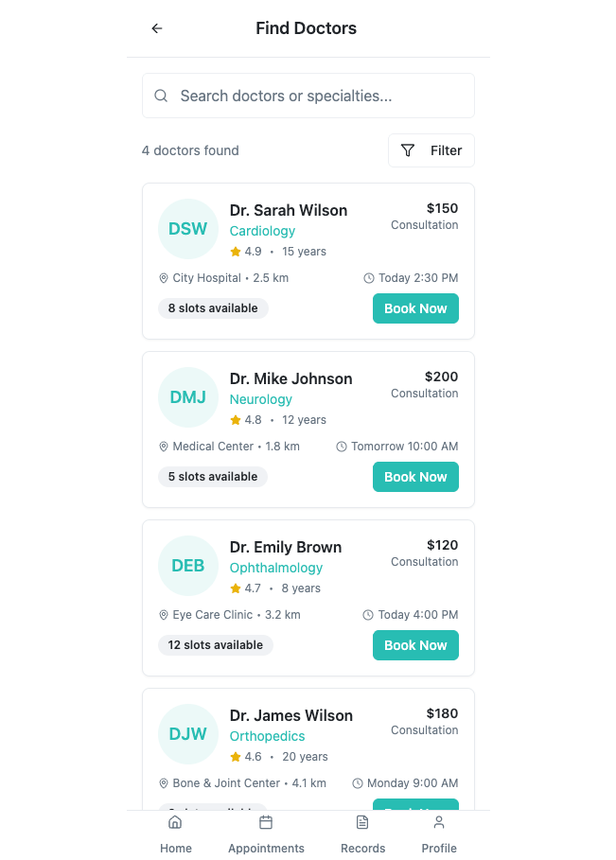
Task: Book Now with Dr. Sarah Wilson
Action: point(415,308)
